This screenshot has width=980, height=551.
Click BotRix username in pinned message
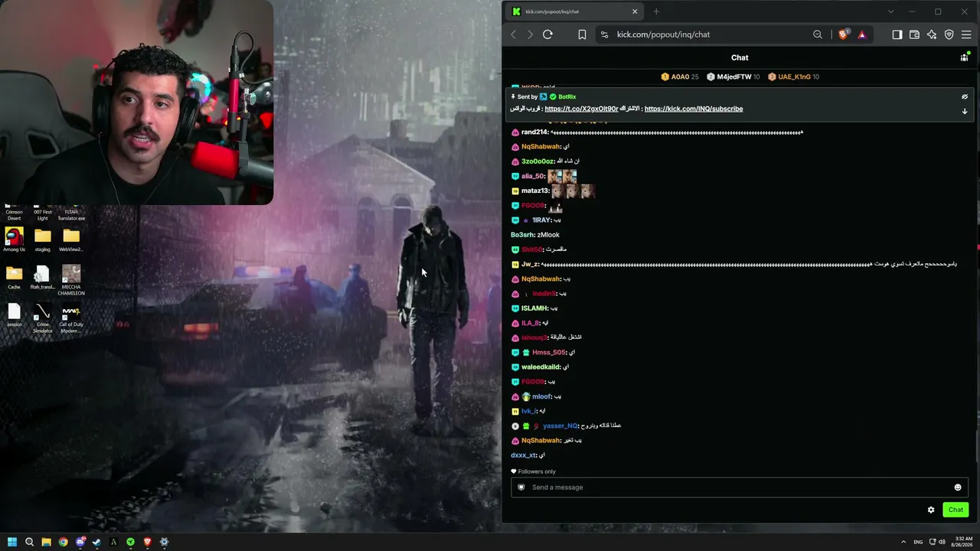tap(567, 97)
